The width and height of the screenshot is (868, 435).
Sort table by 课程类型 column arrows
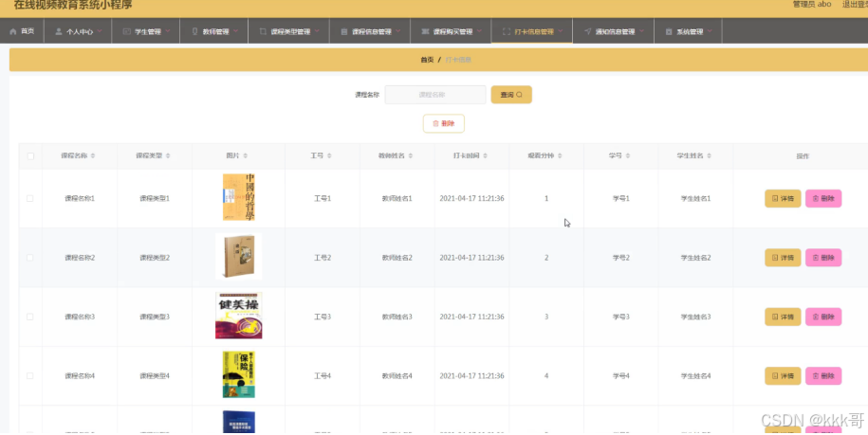tap(168, 155)
